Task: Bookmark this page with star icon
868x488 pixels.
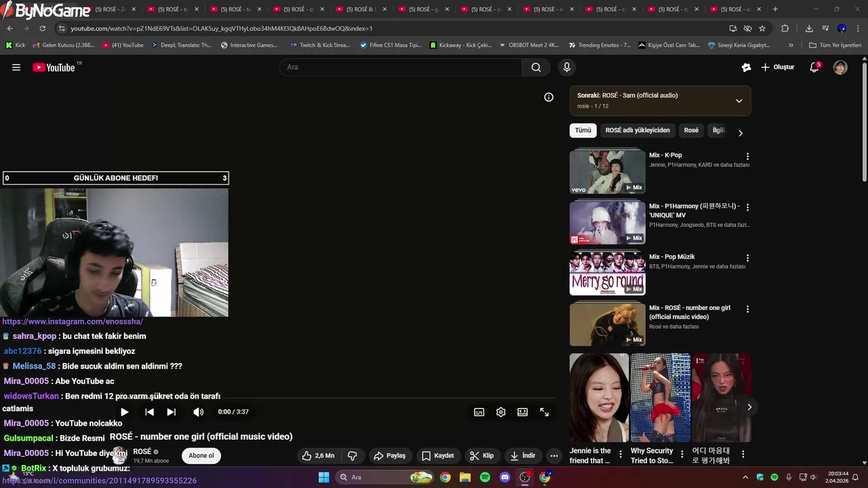Action: click(762, 28)
